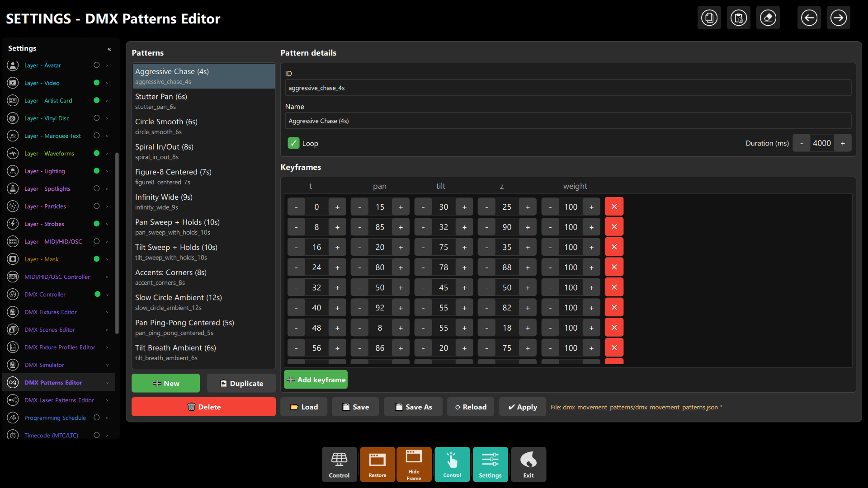Expand the Layer - Artist Card chevron
Viewport: 868px width, 488px height.
click(107, 101)
